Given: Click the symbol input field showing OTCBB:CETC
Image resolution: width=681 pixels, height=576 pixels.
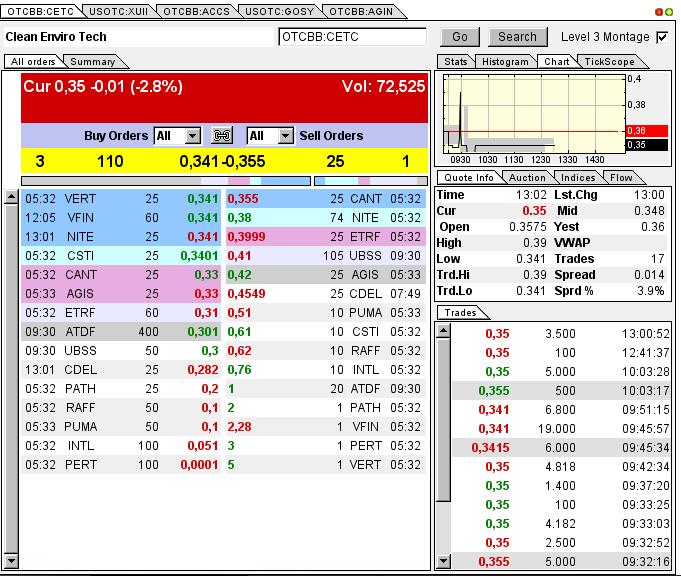Looking at the screenshot, I should (x=352, y=37).
